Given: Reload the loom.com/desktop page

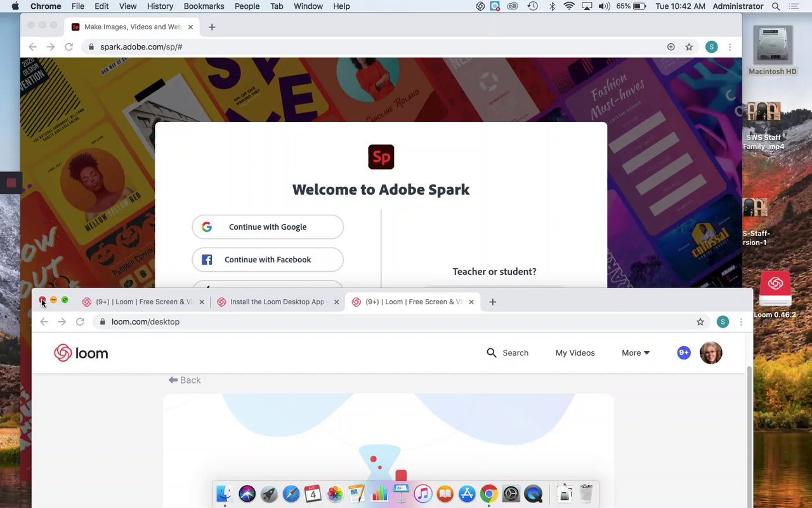Looking at the screenshot, I should tap(80, 322).
